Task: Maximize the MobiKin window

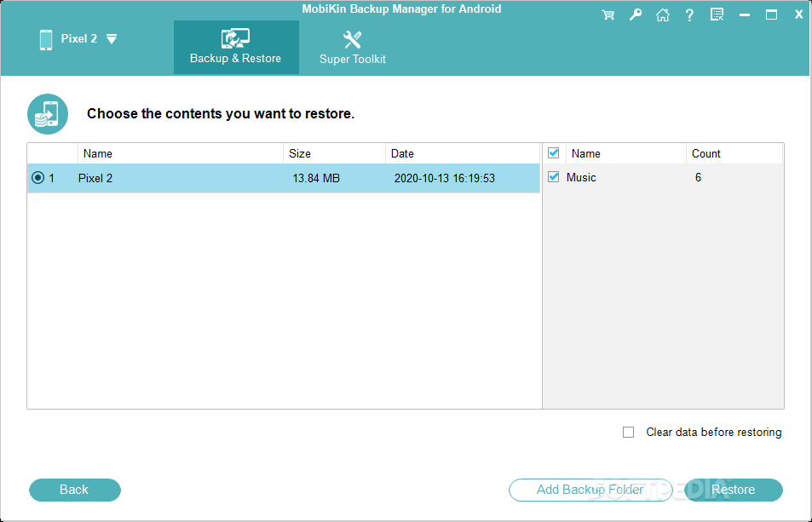Action: (x=772, y=14)
